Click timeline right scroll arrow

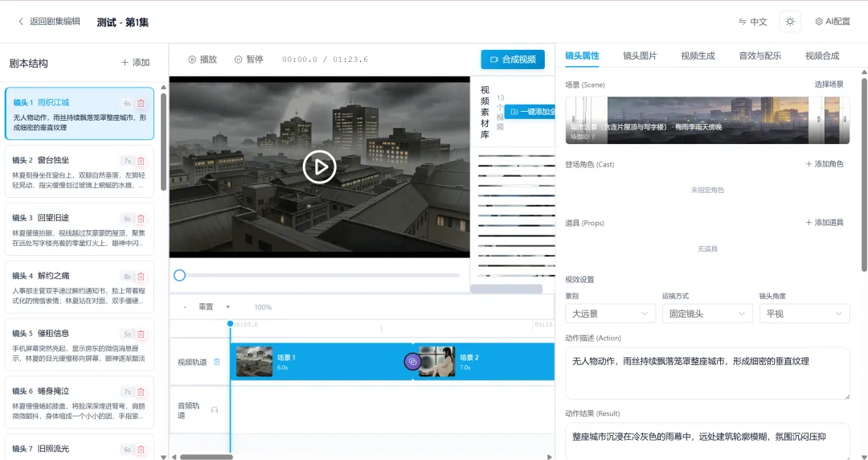tap(549, 458)
